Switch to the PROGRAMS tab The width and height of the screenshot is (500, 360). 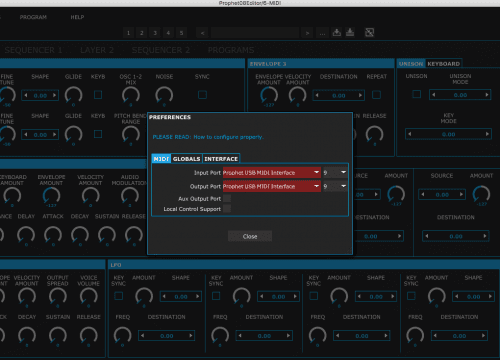(x=231, y=50)
